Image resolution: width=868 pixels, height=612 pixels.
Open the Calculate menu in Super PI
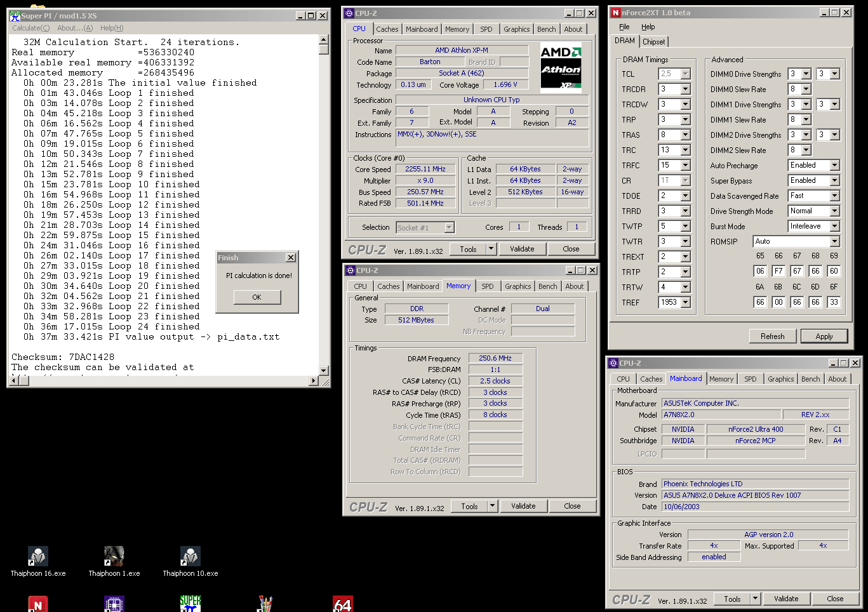[x=30, y=28]
